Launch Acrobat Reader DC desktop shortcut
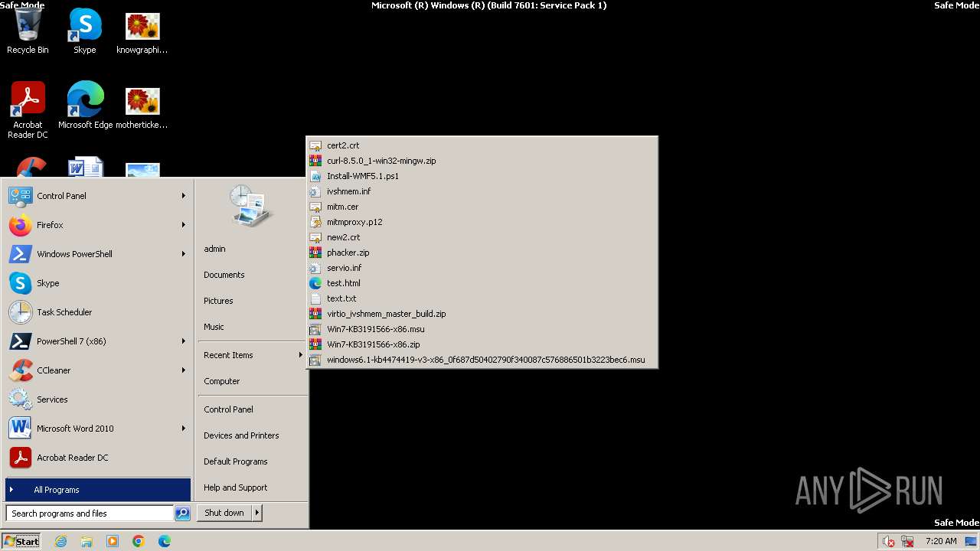Screen dimensions: 980x551 point(28,109)
